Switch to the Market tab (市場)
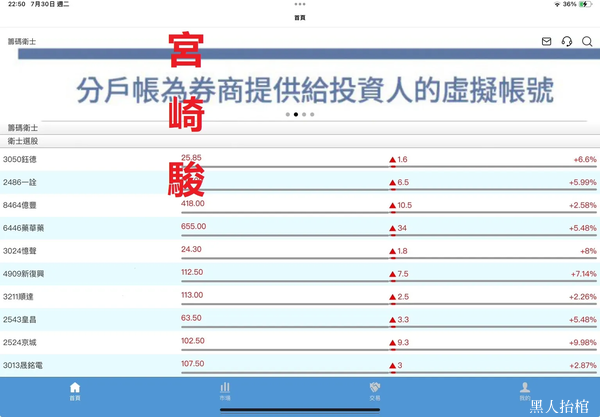The width and height of the screenshot is (600, 417). tap(225, 390)
